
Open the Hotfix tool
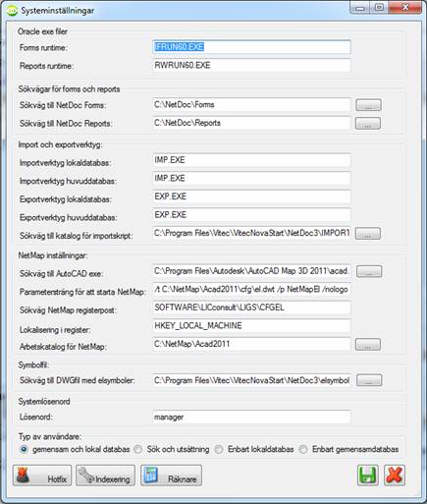coord(42,476)
